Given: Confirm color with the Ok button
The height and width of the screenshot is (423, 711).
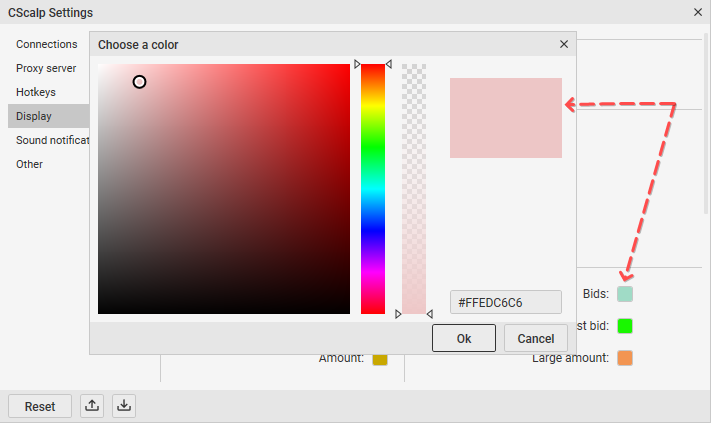Looking at the screenshot, I should tap(464, 338).
